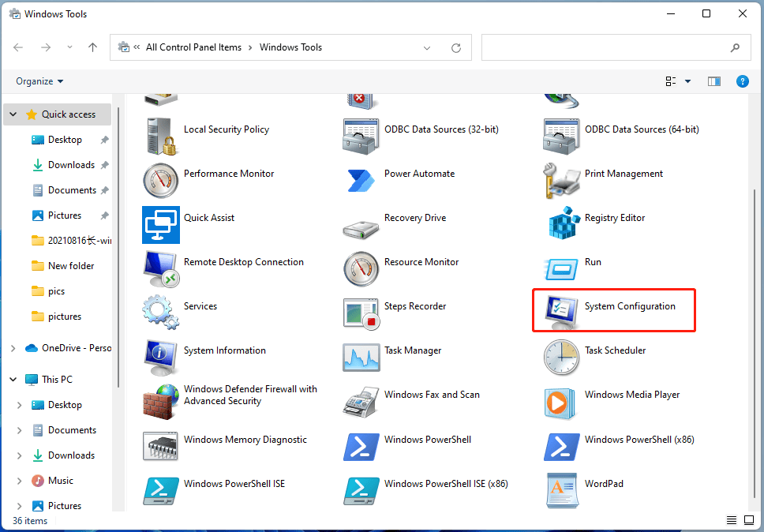The height and width of the screenshot is (532, 764).
Task: Open the Local Security Policy icon
Action: tap(161, 137)
